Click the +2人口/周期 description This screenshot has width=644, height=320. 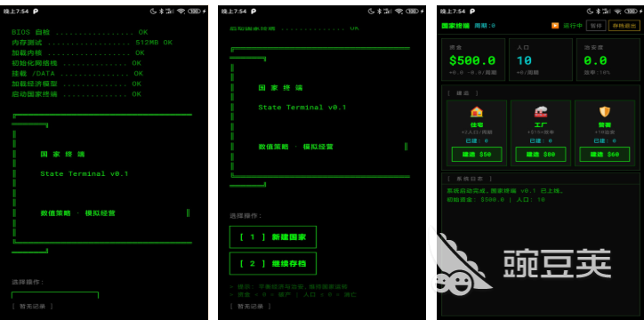tap(477, 132)
